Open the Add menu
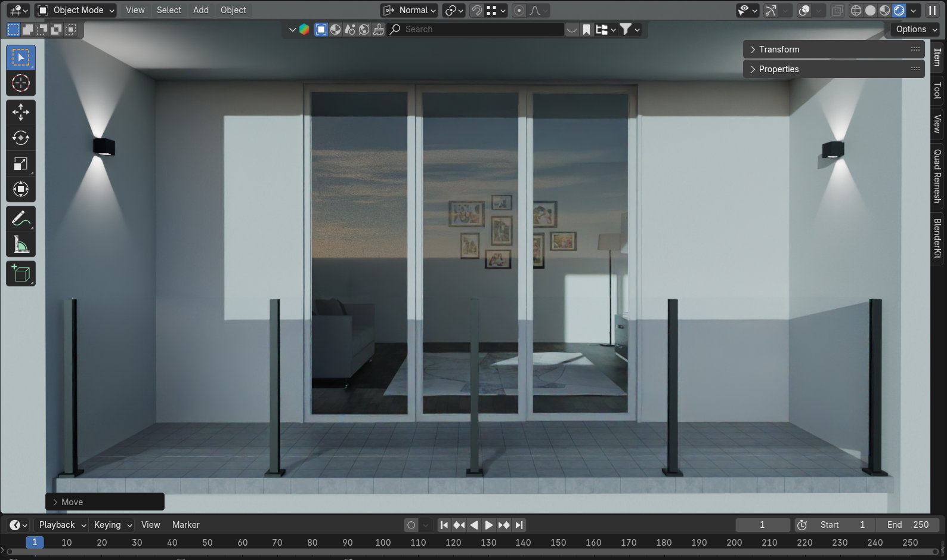The width and height of the screenshot is (947, 560). point(201,10)
